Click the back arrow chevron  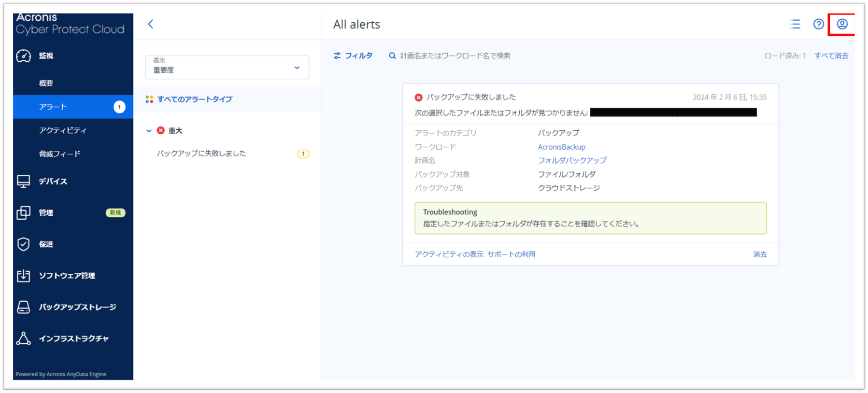(x=151, y=24)
